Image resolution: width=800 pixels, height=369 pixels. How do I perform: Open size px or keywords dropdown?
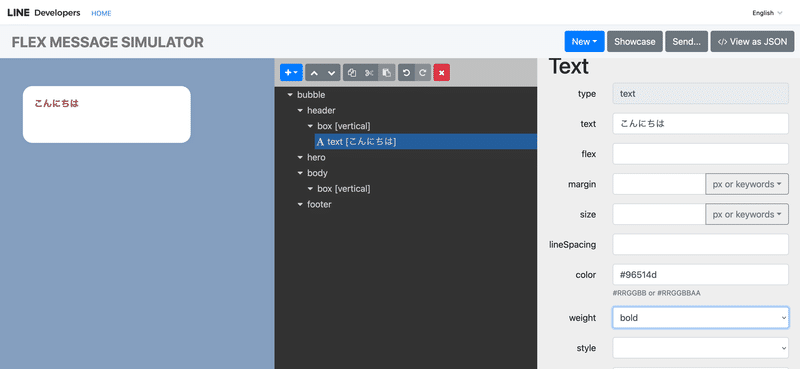pyautogui.click(x=747, y=214)
